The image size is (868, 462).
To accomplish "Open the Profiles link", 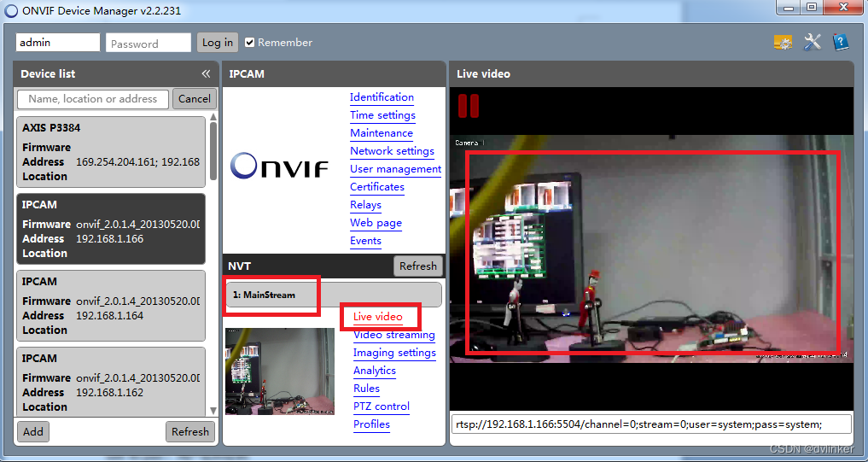I will [371, 424].
